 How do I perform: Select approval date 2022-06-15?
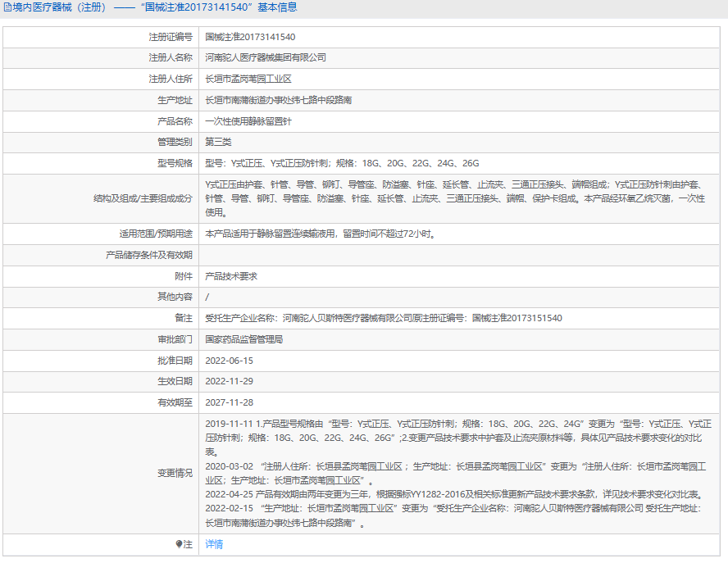[230, 361]
